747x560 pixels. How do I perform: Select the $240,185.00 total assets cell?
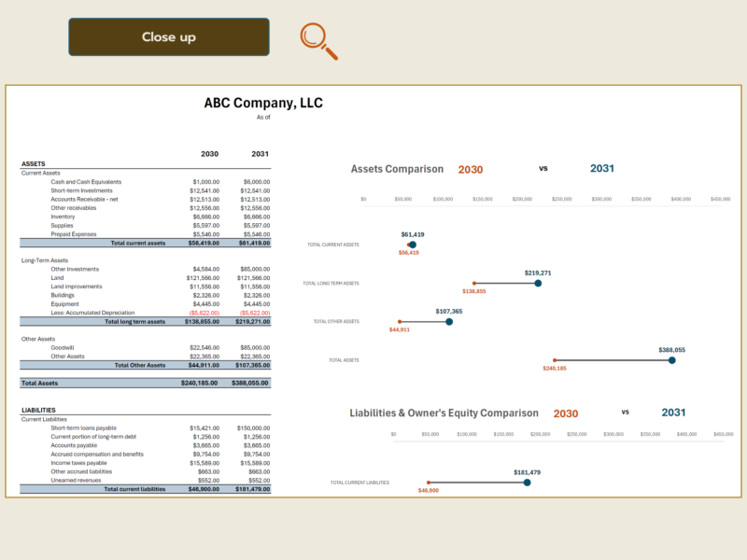199,384
